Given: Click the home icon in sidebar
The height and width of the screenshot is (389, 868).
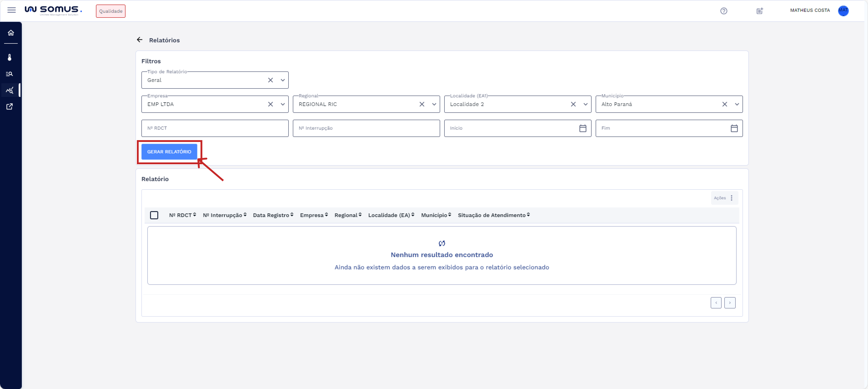Looking at the screenshot, I should pos(11,33).
